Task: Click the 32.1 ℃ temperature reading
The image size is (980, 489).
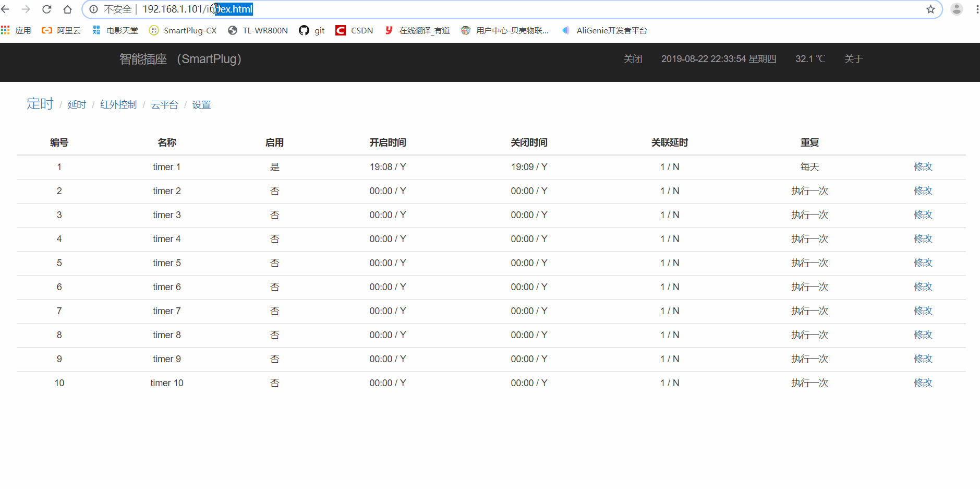Action: pyautogui.click(x=810, y=59)
